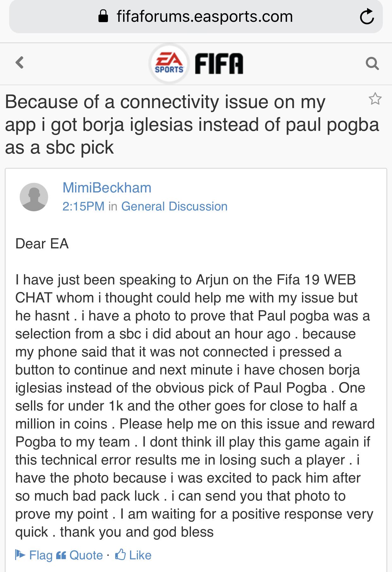Click the flag icon under the post

tap(21, 555)
